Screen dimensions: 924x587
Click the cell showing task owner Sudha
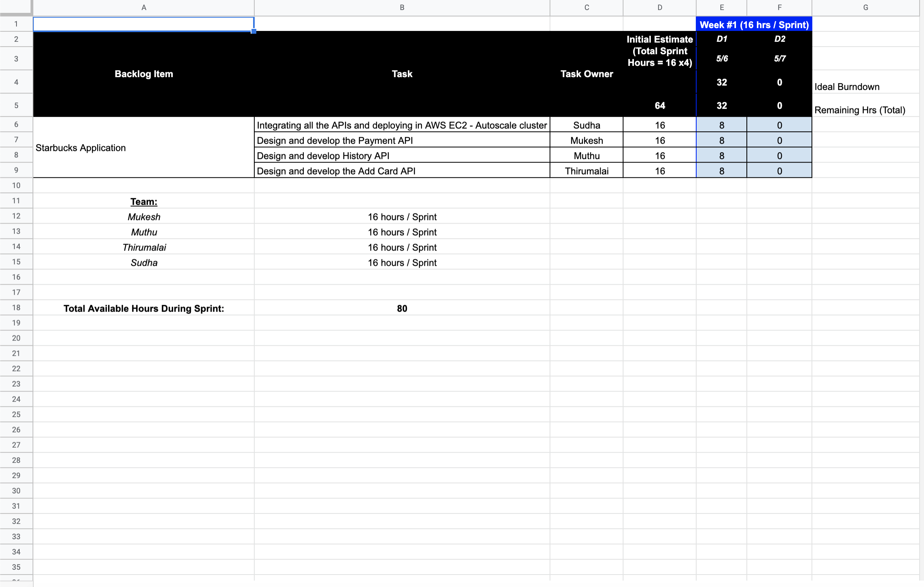point(587,125)
